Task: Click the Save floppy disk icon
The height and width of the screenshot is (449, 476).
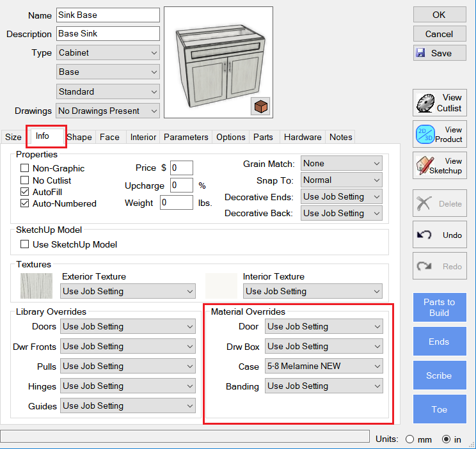Action: point(421,53)
